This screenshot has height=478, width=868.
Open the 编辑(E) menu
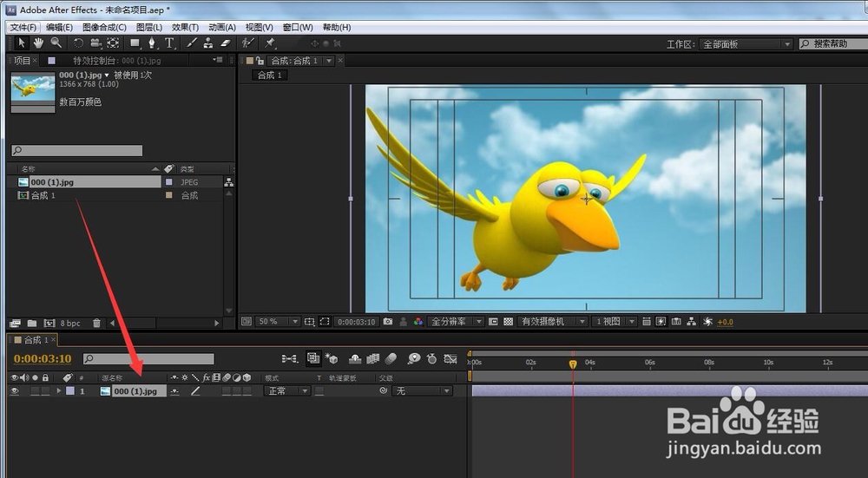pos(59,27)
